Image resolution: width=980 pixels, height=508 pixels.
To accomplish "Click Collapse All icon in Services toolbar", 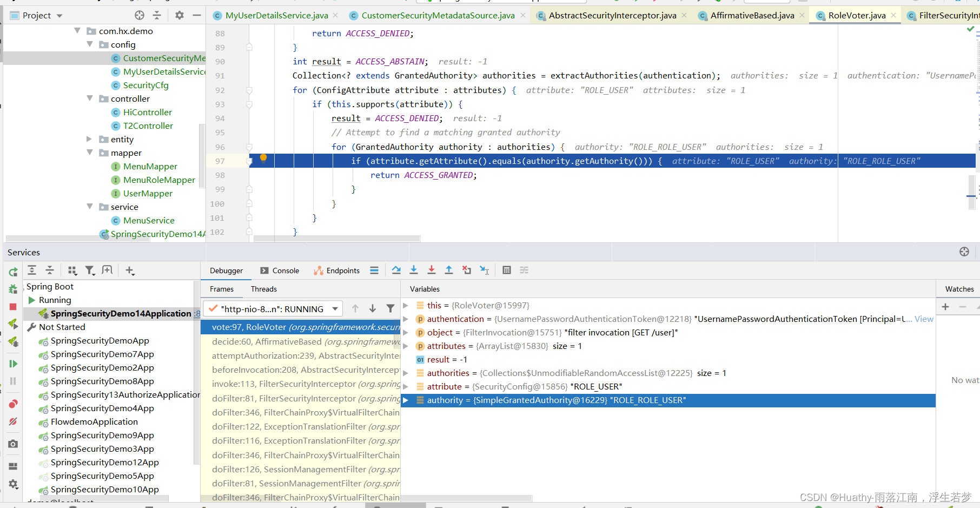I will [x=50, y=270].
